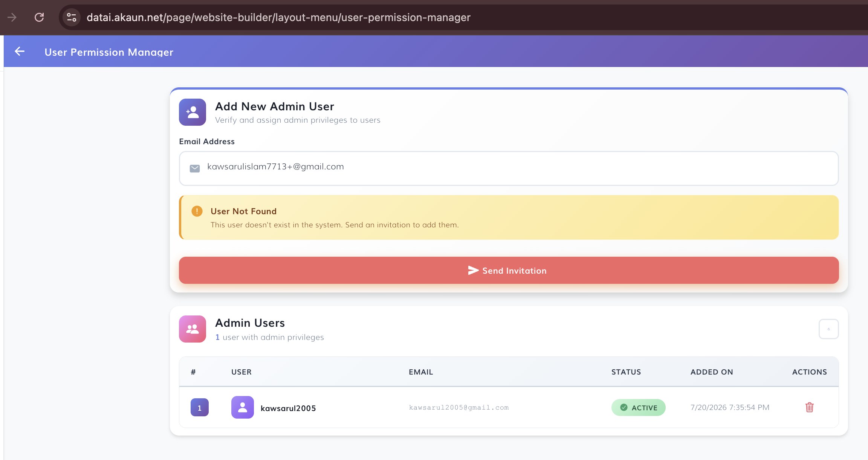This screenshot has width=868, height=460.
Task: Click the avatar icon for kawsarul2005
Action: point(243,407)
